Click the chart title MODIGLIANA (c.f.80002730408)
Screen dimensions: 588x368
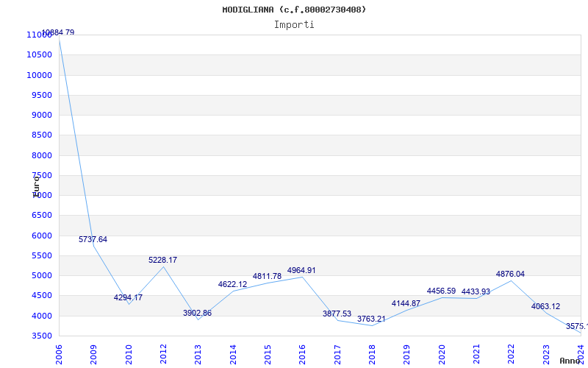[x=294, y=10]
